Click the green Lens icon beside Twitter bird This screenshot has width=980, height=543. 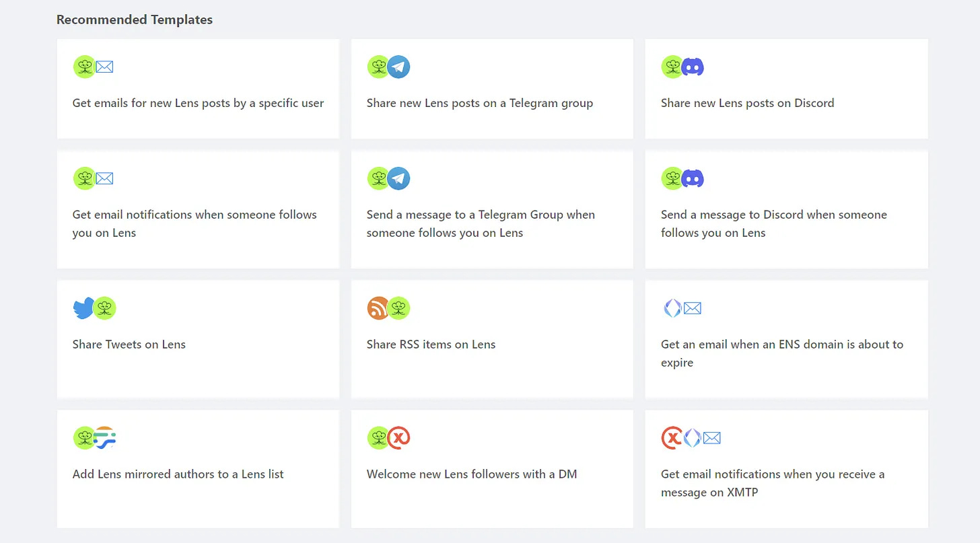pyautogui.click(x=105, y=308)
